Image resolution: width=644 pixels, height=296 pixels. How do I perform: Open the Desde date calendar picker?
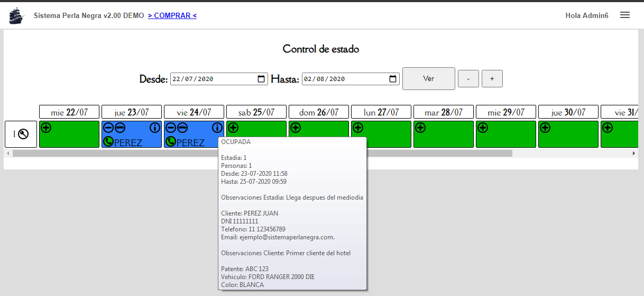[x=261, y=79]
